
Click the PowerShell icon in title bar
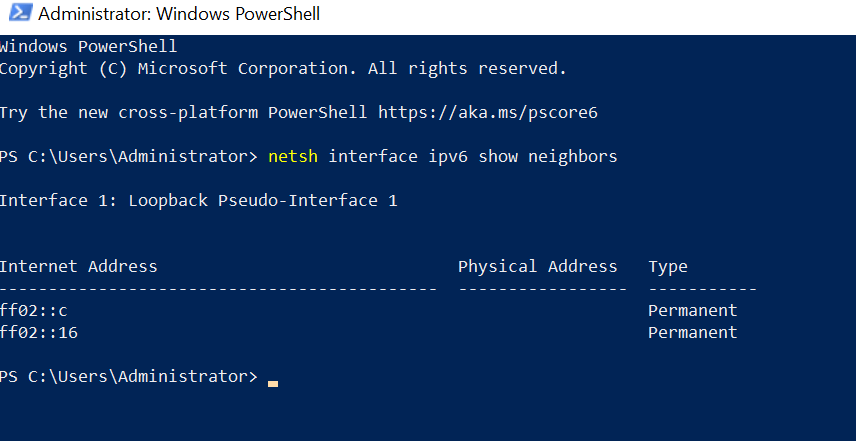pos(21,12)
